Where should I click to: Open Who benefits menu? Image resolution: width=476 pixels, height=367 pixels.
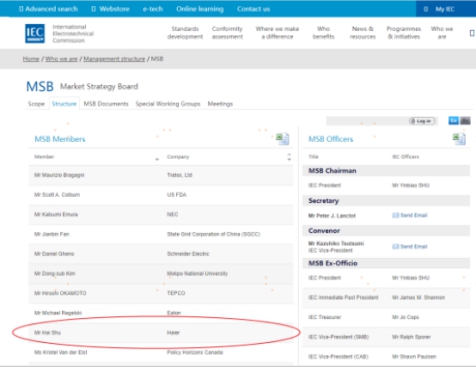click(x=323, y=33)
